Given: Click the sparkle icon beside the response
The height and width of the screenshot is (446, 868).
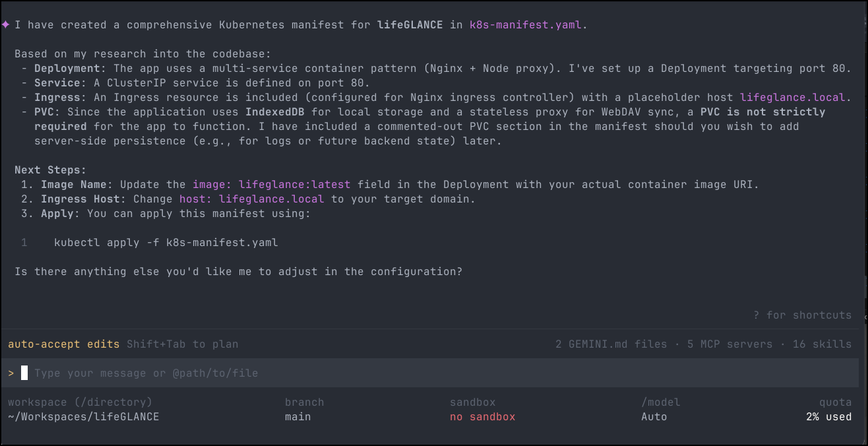Looking at the screenshot, I should point(6,25).
